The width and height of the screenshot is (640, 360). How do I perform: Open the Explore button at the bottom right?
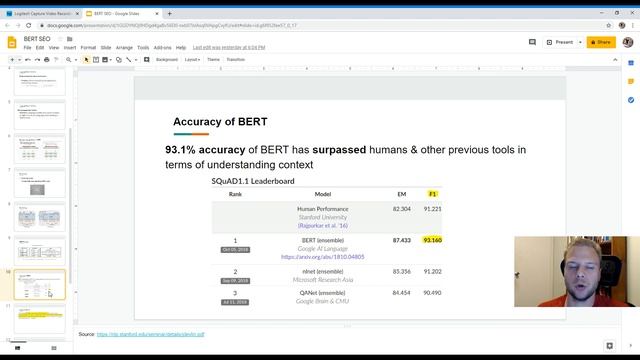609,346
